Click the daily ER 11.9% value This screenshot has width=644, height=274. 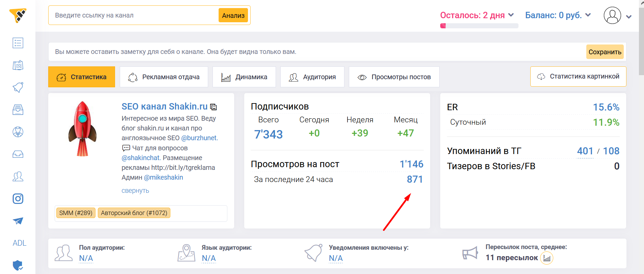click(x=606, y=122)
